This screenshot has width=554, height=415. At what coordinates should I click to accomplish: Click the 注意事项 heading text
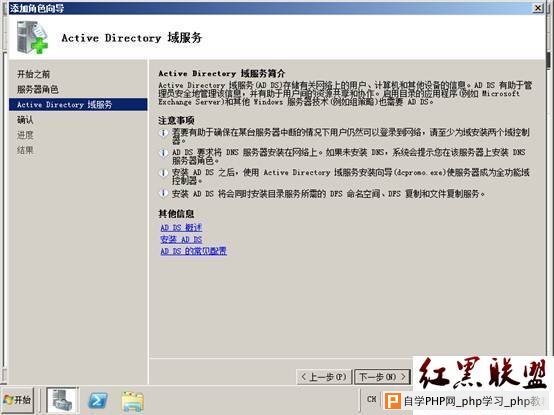[176, 120]
